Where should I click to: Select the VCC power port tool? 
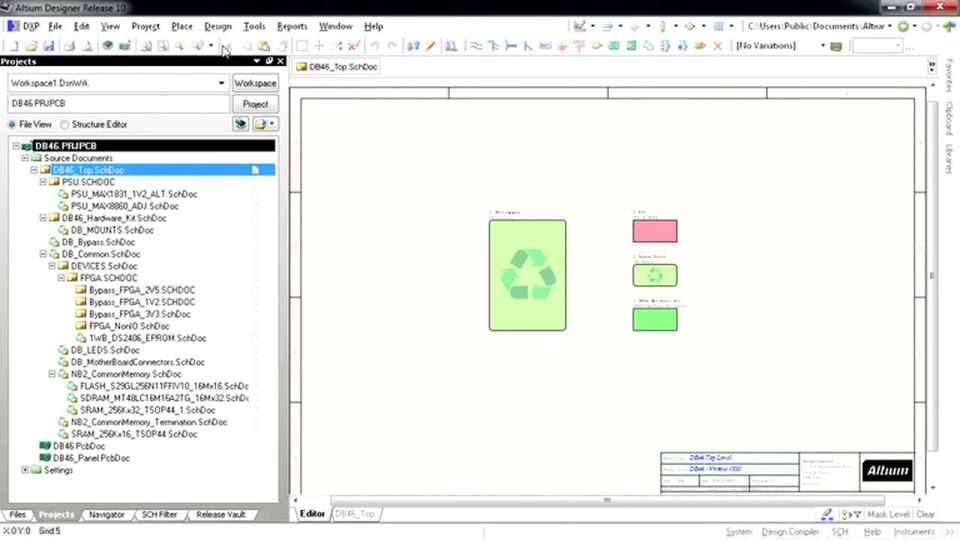coord(579,46)
